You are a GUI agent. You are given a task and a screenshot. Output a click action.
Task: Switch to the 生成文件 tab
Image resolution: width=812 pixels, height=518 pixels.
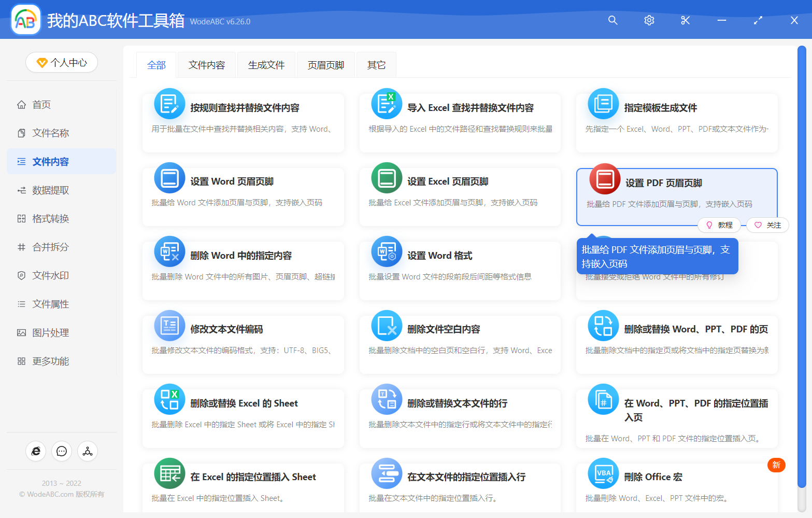point(266,64)
